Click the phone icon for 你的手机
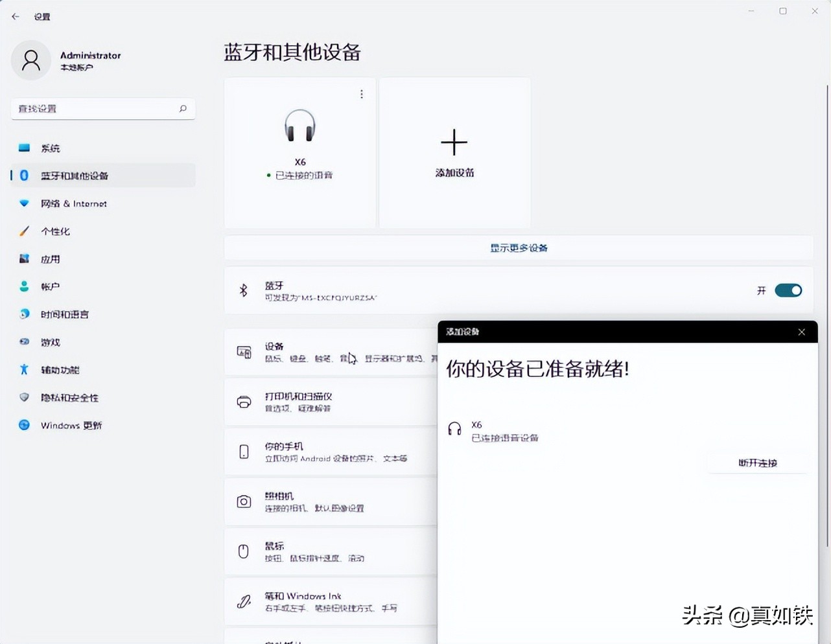The height and width of the screenshot is (644, 831). 244,452
